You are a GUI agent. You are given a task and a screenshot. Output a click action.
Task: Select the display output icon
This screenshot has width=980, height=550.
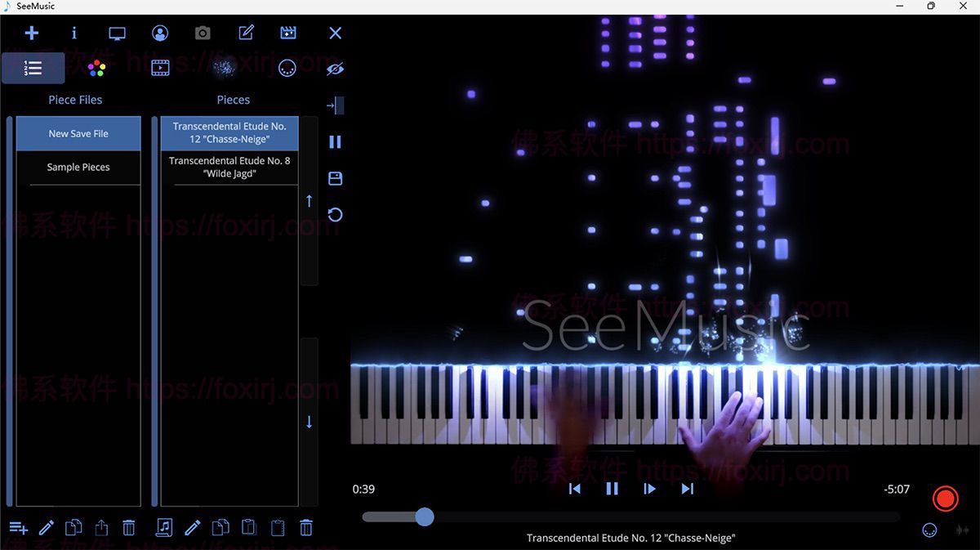point(117,33)
